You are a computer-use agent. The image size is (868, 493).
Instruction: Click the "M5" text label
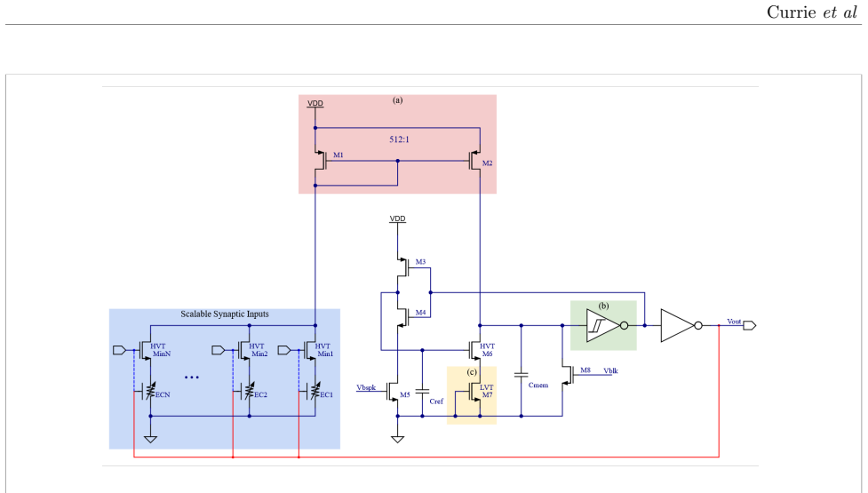[405, 394]
